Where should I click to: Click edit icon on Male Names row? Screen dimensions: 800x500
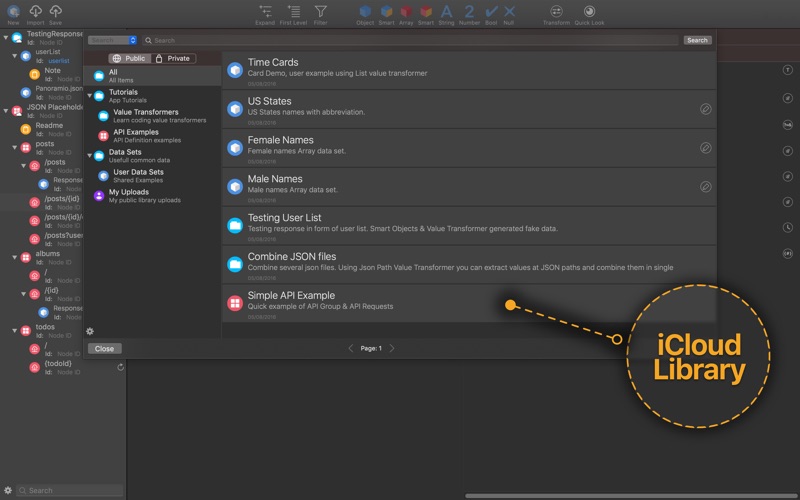pyautogui.click(x=706, y=187)
